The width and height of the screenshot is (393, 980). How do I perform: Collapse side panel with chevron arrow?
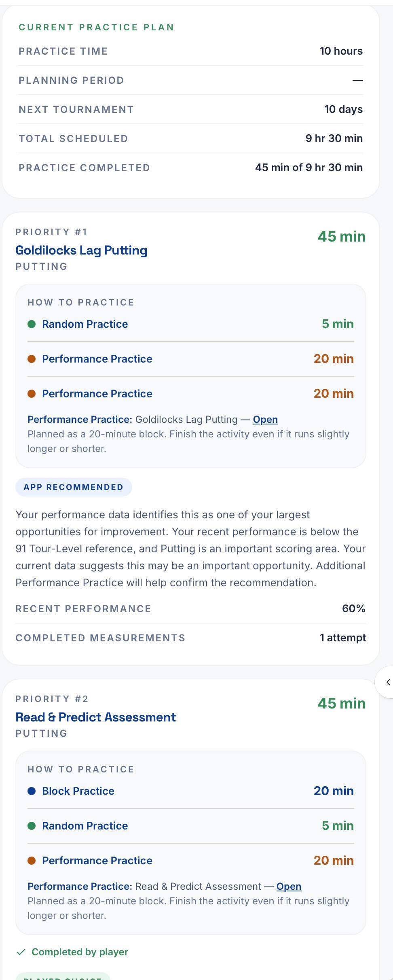(x=388, y=682)
